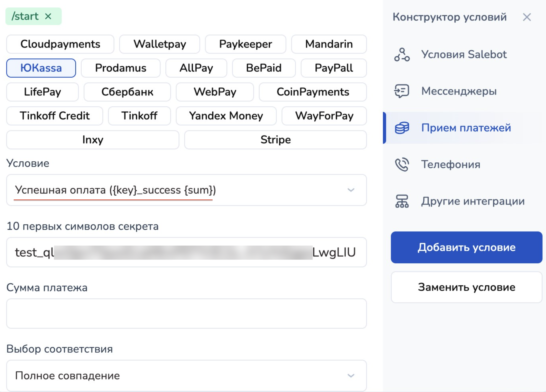Click the Мессенджеры chat icon
The image size is (546, 392).
[x=402, y=91]
